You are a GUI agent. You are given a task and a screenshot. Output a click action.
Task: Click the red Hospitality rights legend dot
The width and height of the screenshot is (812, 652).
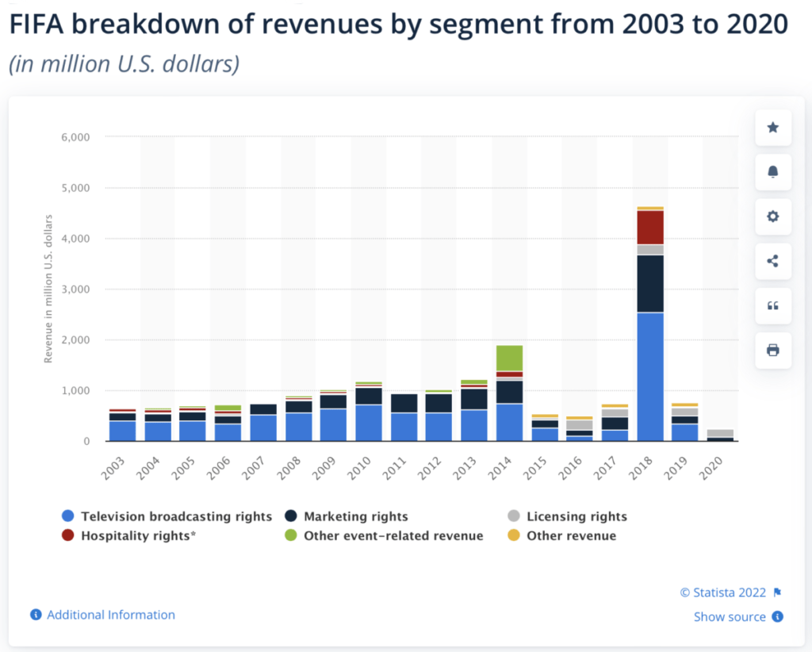tap(67, 535)
